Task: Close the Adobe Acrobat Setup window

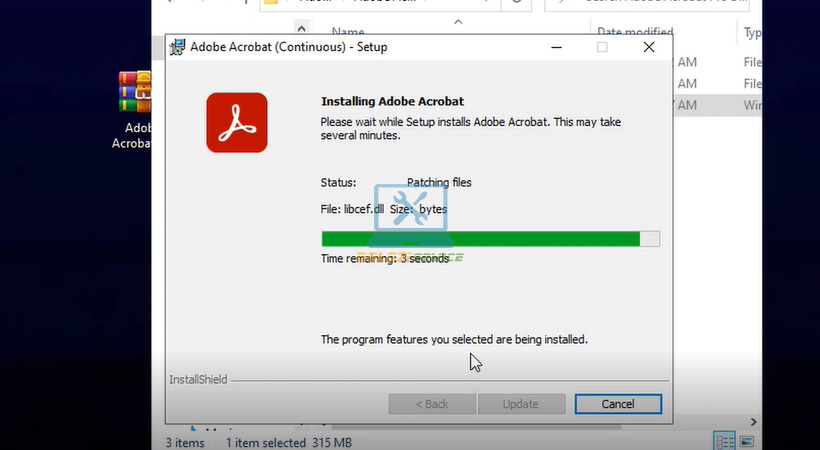Action: (x=649, y=47)
